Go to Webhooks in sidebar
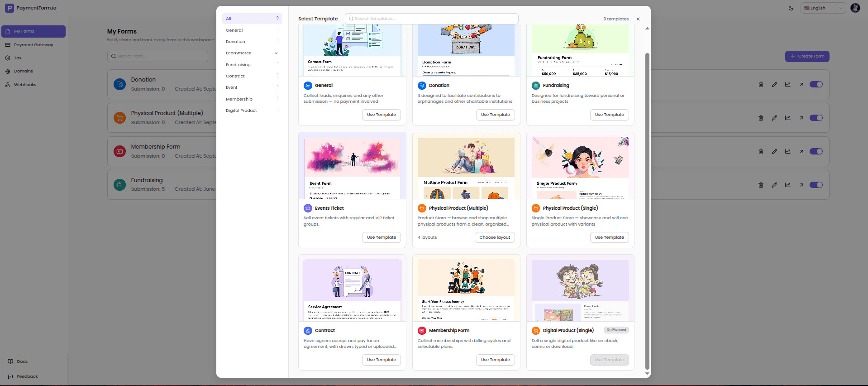 click(33, 85)
